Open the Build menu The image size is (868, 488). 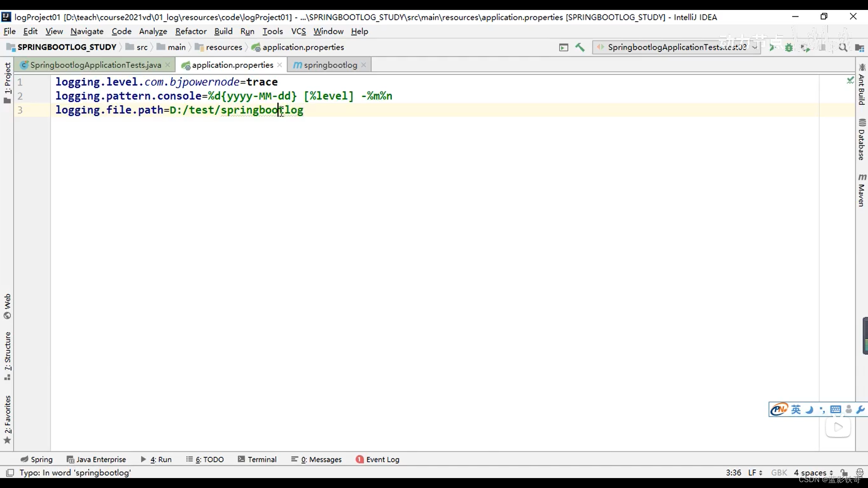223,31
